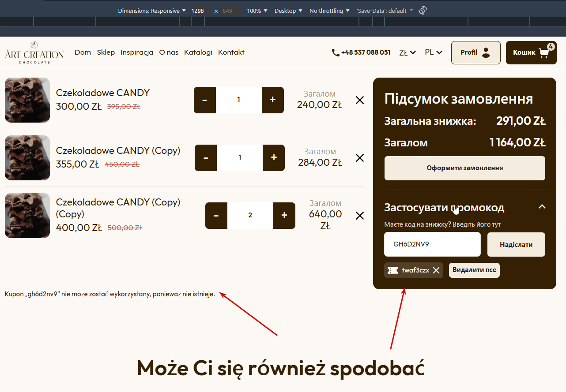566x392 pixels.
Task: Click the twaf3czx coupon ticket icon
Action: [x=392, y=270]
